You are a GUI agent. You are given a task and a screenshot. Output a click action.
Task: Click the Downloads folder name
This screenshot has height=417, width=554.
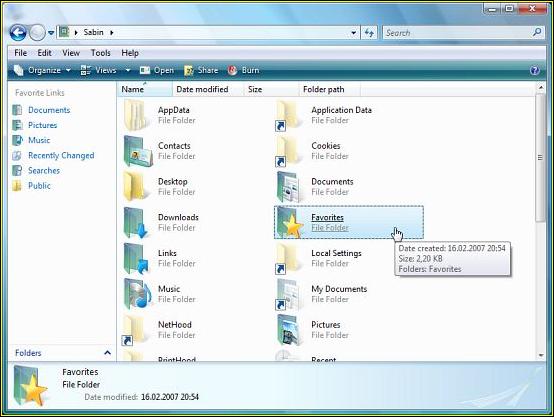(178, 217)
